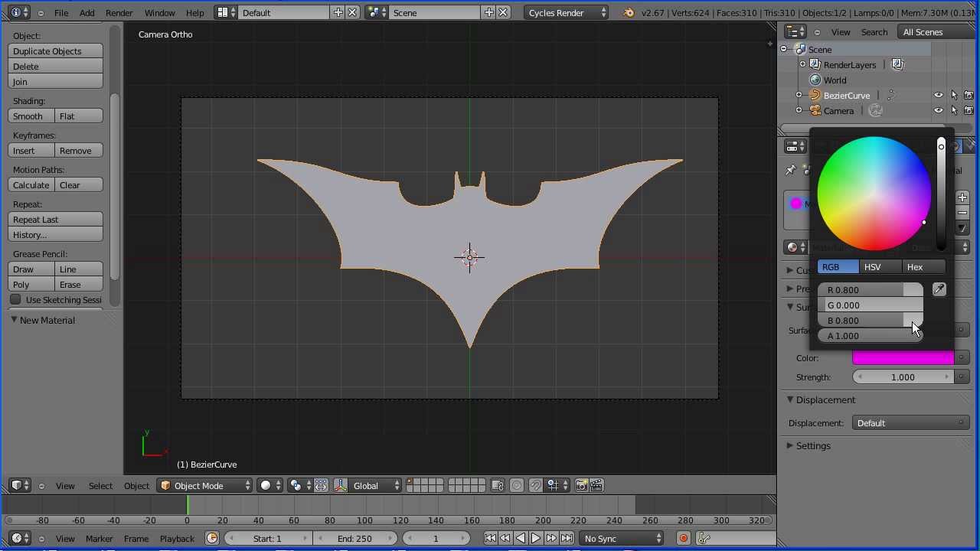The height and width of the screenshot is (551, 980).
Task: Open the Object Mode dropdown
Action: pos(204,486)
